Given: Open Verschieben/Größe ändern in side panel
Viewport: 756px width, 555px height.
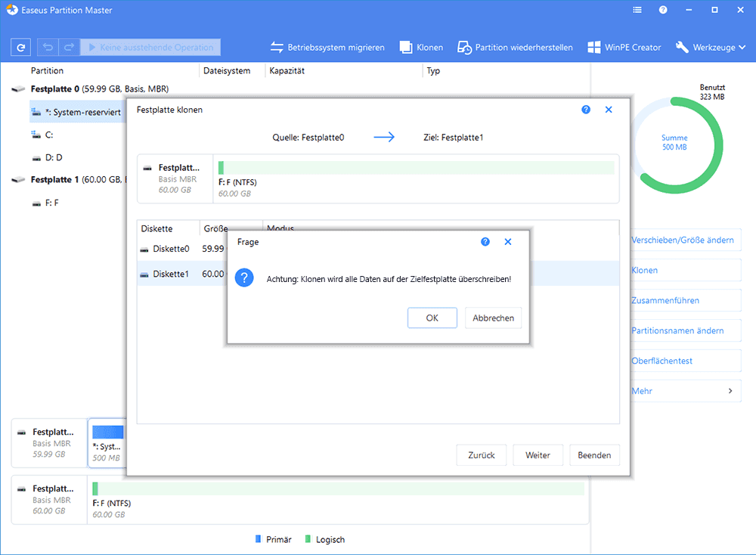Looking at the screenshot, I should [686, 240].
